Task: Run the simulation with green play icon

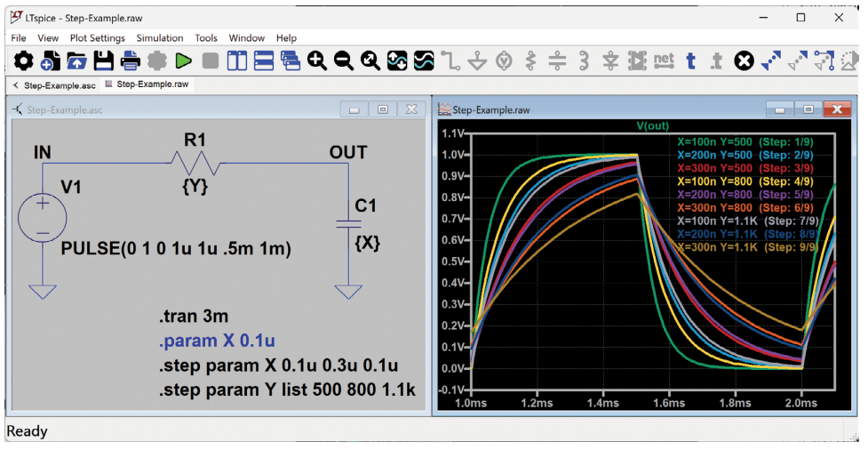Action: (183, 60)
